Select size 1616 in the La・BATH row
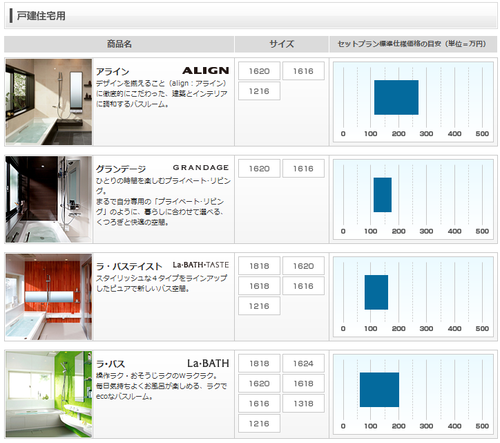This screenshot has width=500, height=443. pyautogui.click(x=259, y=403)
